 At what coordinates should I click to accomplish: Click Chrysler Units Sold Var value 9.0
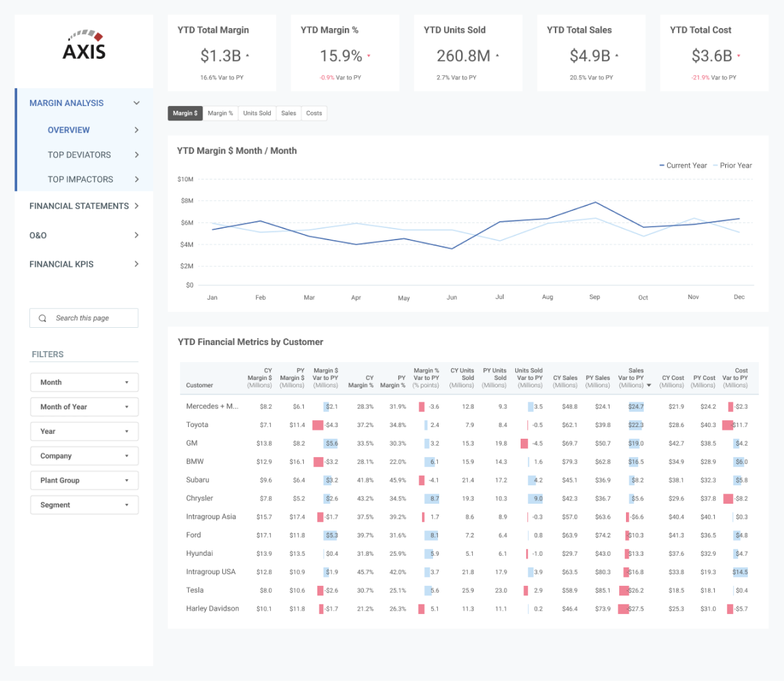536,498
